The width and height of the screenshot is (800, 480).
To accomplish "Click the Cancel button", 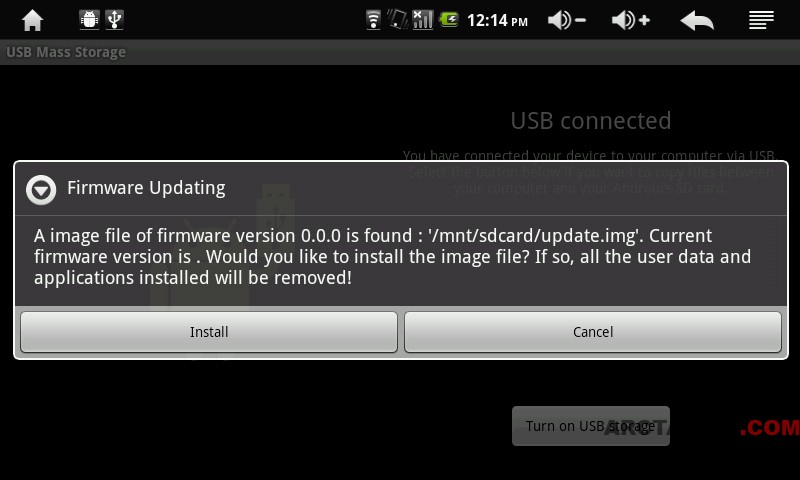I will (x=593, y=332).
